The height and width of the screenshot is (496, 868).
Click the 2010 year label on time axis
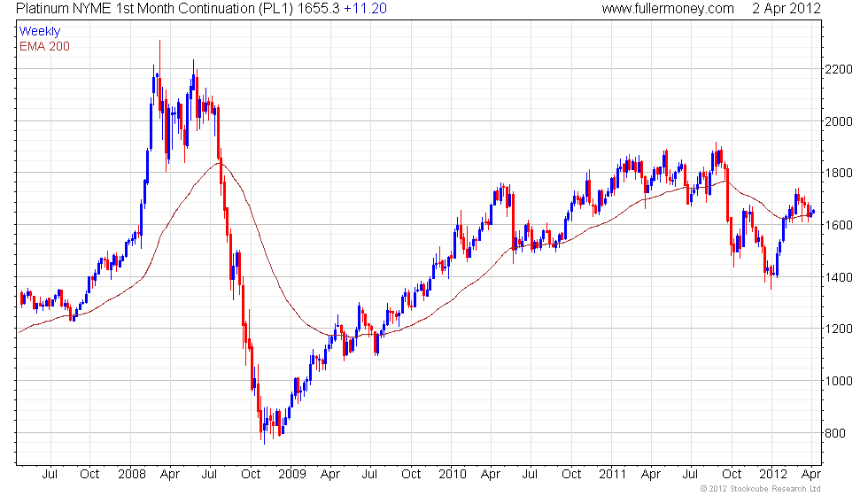click(453, 475)
